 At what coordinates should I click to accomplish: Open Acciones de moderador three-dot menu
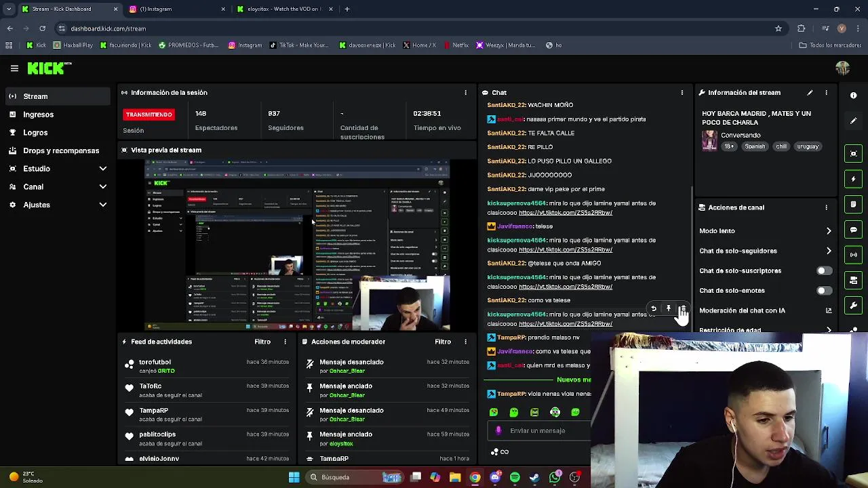[465, 342]
